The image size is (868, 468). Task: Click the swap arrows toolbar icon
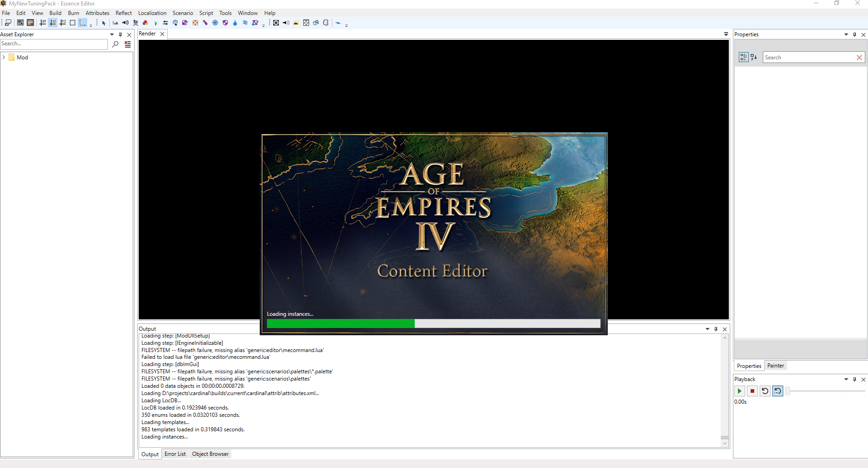pos(165,23)
